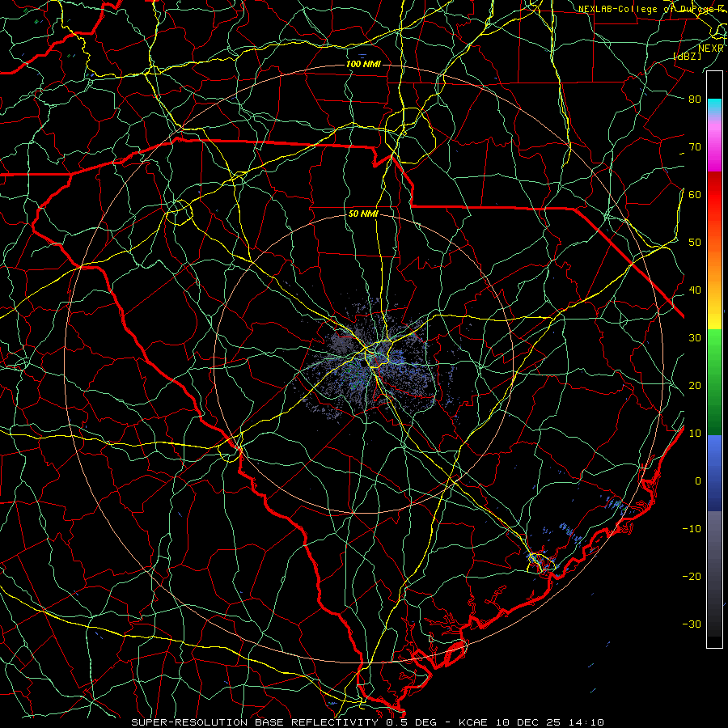Click the 50 NMI range ring label
The width and height of the screenshot is (728, 728).
363,214
